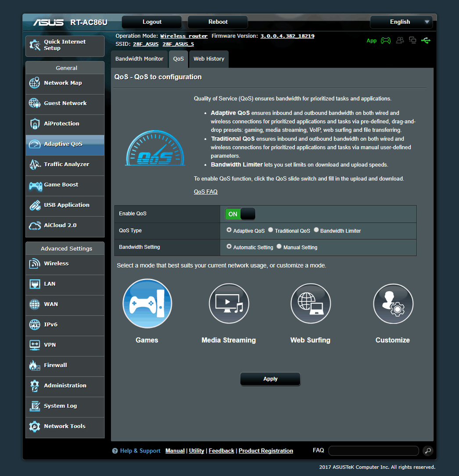Click the Logout button
The width and height of the screenshot is (459, 476).
point(152,22)
